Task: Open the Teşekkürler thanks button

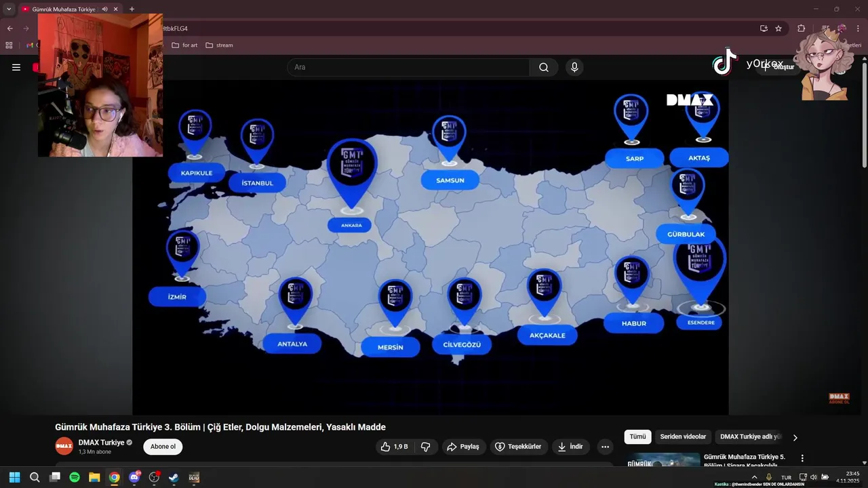Action: click(x=519, y=447)
